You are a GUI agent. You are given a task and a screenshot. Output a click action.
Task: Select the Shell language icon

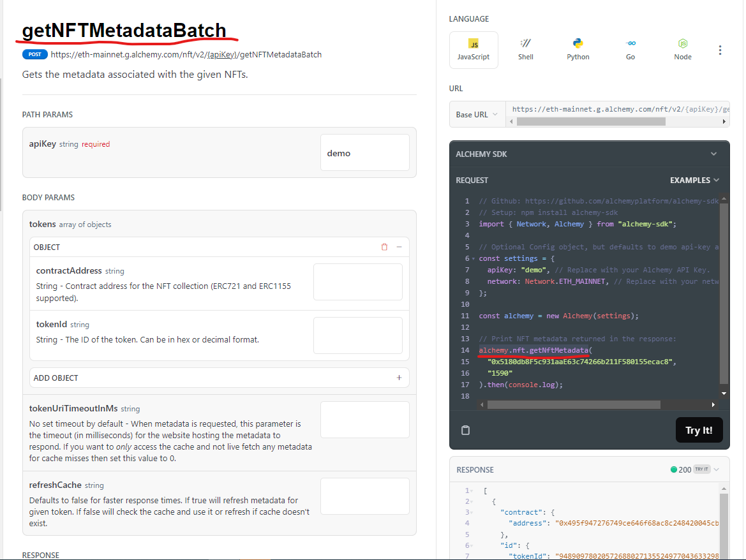pyautogui.click(x=526, y=50)
